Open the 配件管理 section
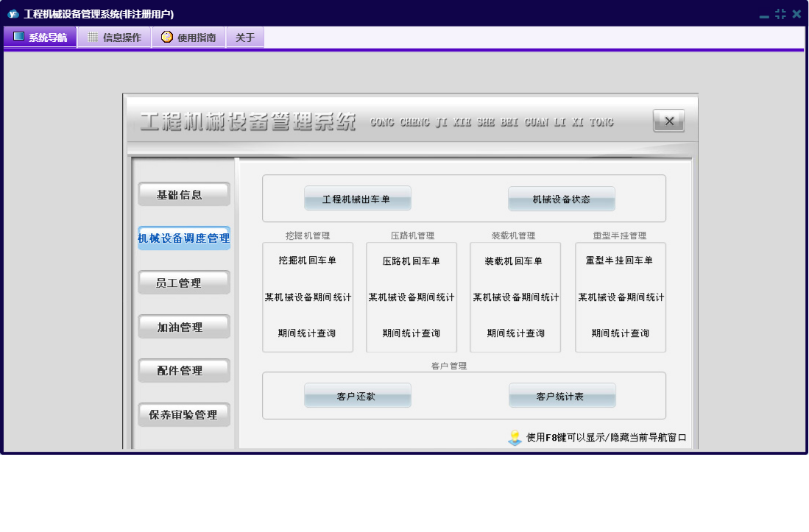 coord(184,371)
